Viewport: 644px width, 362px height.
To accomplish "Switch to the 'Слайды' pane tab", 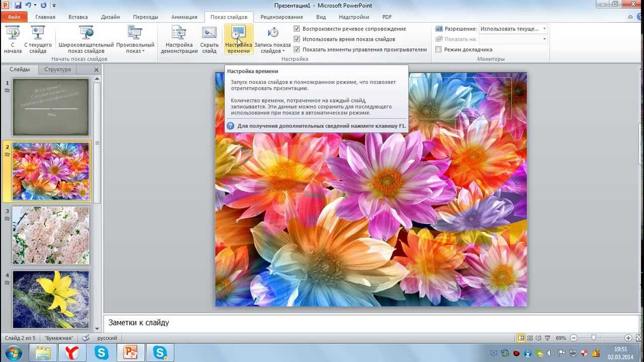I will pyautogui.click(x=20, y=69).
